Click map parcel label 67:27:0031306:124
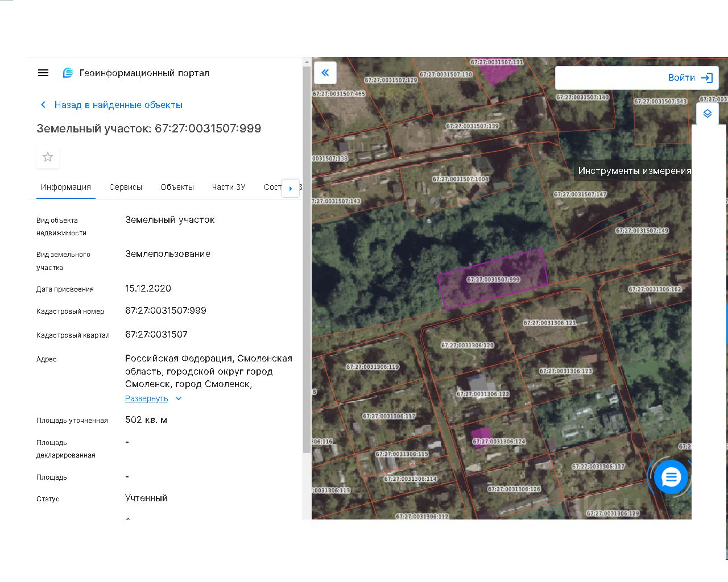728x582 pixels. coord(499,442)
